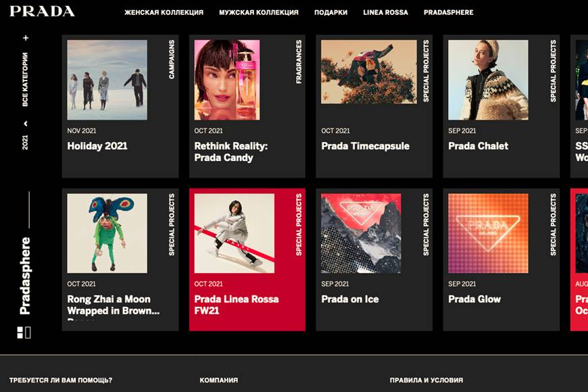Open Компания footer section
Viewport: 588px width, 392px height.
point(218,380)
